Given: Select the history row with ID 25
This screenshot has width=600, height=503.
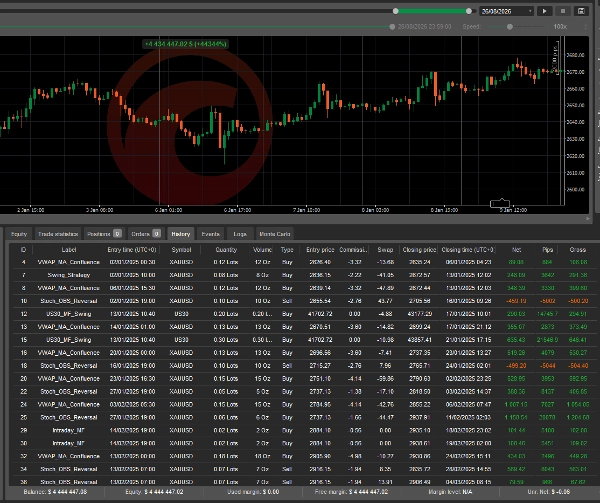Looking at the screenshot, I should click(x=305, y=417).
